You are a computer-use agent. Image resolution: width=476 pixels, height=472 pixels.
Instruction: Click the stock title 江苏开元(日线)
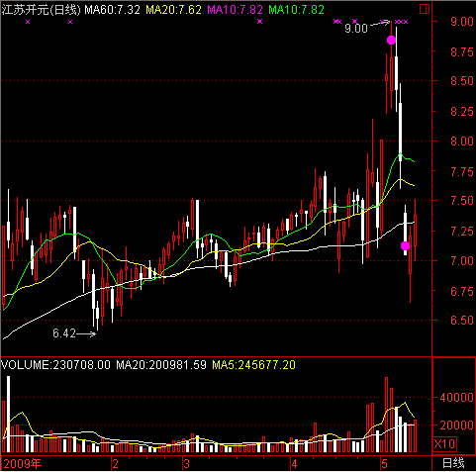click(41, 10)
